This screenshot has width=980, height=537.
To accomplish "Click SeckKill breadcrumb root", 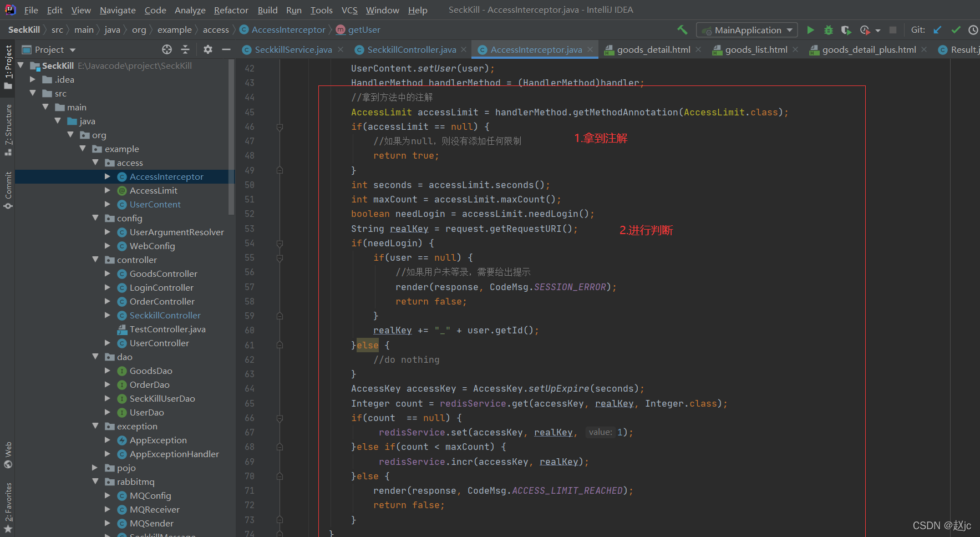I will point(24,30).
